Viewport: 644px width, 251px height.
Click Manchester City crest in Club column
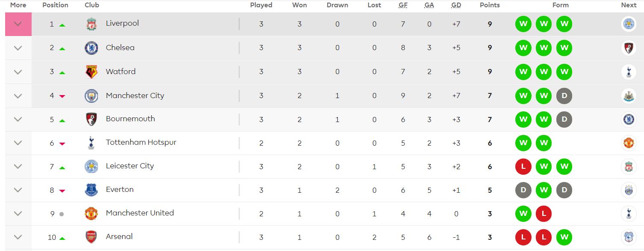click(91, 96)
